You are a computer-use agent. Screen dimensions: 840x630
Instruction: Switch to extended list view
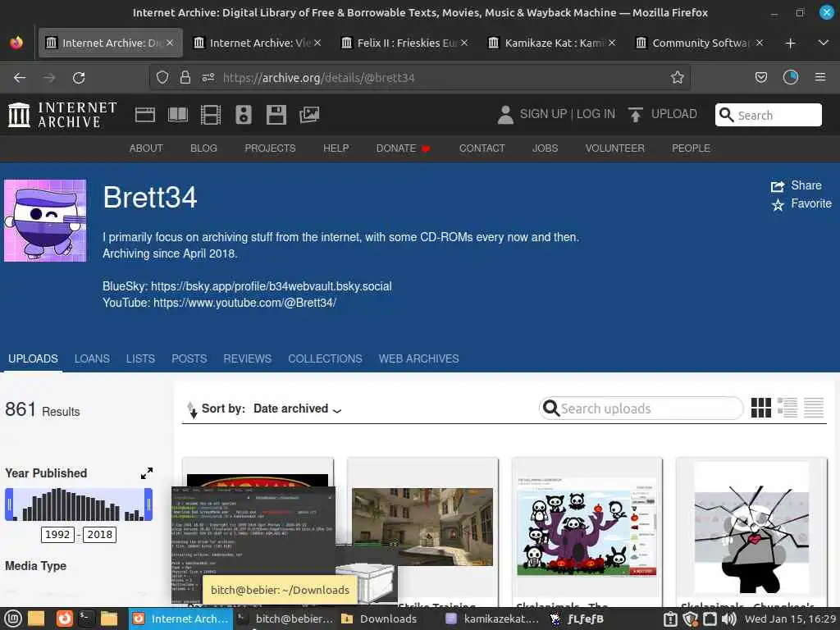787,409
